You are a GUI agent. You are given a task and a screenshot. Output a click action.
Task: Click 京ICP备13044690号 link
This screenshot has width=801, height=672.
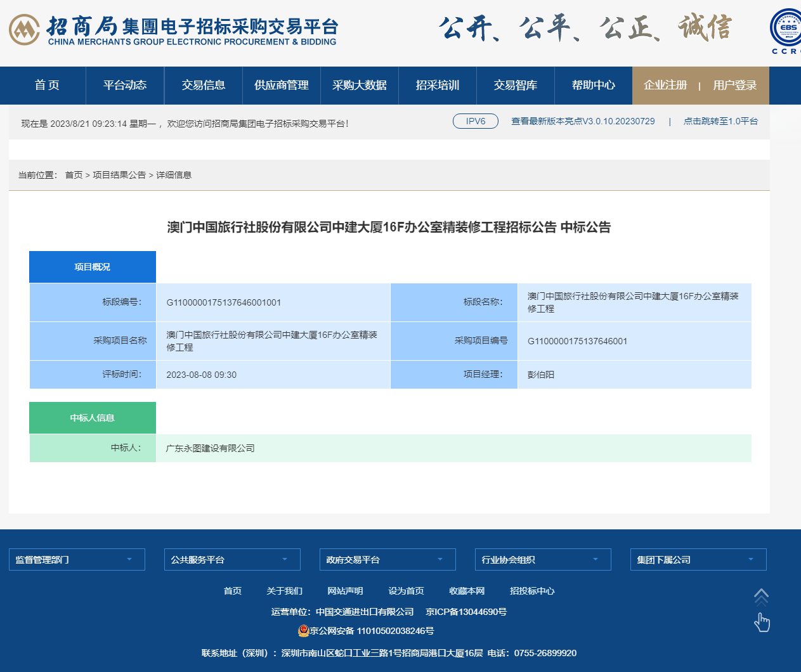466,612
